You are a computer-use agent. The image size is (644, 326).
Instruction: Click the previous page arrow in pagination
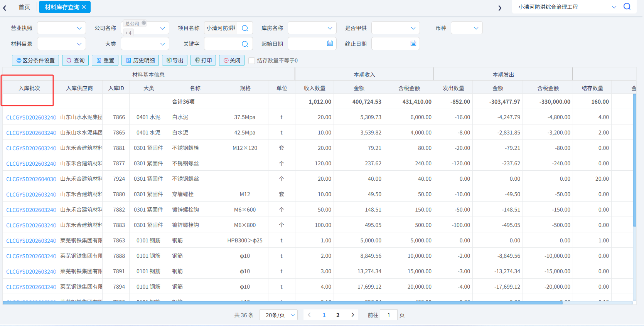click(x=309, y=315)
